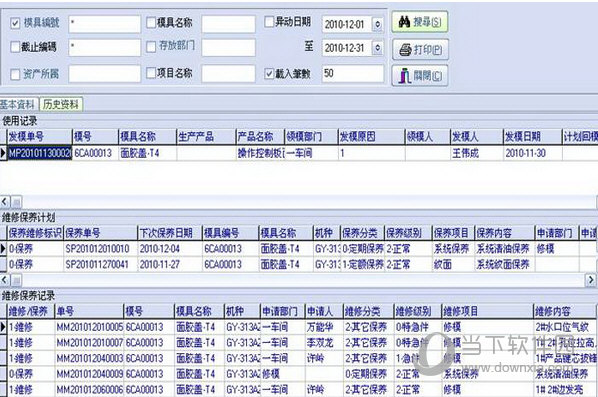
Task: Toggle the 模具编号 checkbox
Action: (x=15, y=23)
